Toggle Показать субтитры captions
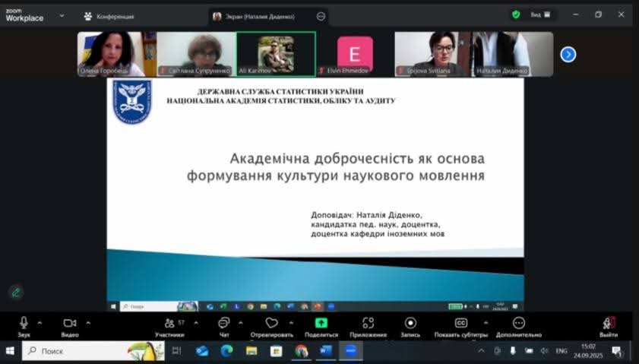Viewport: 639px width, 364px height. pos(461,324)
